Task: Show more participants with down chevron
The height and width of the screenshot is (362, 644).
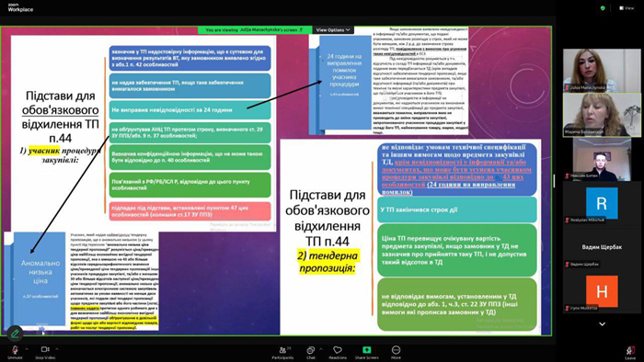Action: [x=602, y=324]
